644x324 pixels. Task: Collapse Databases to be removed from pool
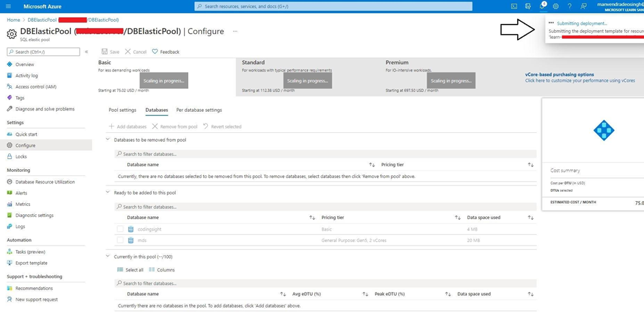click(x=108, y=140)
